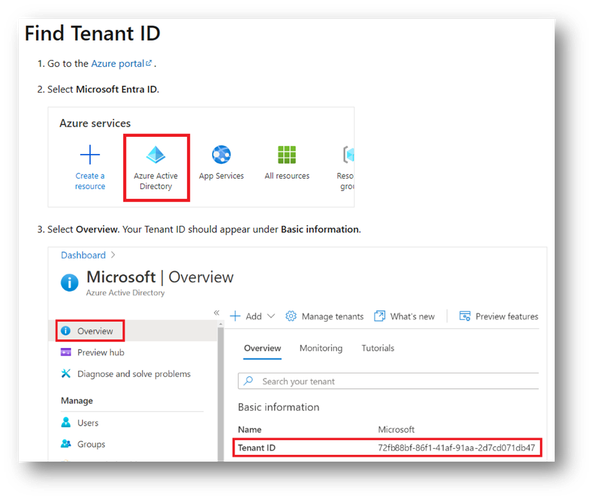Image resolution: width=593 pixels, height=500 pixels.
Task: Open Preview hub in the sidebar
Action: pos(101,352)
